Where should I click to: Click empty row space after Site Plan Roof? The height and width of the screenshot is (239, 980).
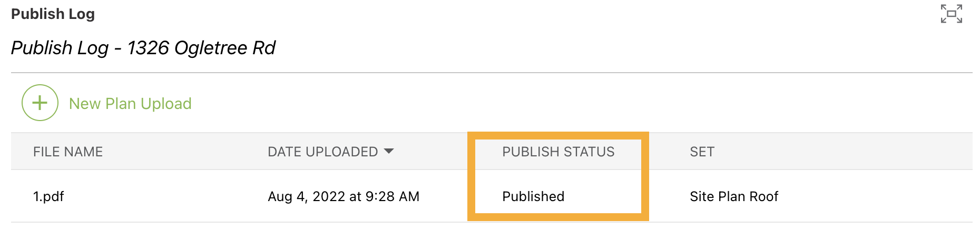[875, 196]
